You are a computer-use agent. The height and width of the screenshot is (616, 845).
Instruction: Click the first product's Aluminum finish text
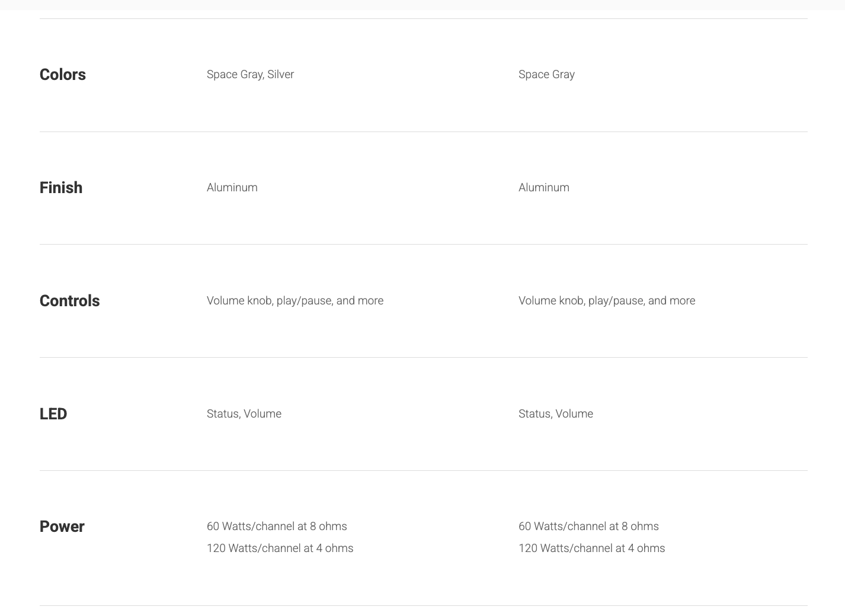click(232, 188)
